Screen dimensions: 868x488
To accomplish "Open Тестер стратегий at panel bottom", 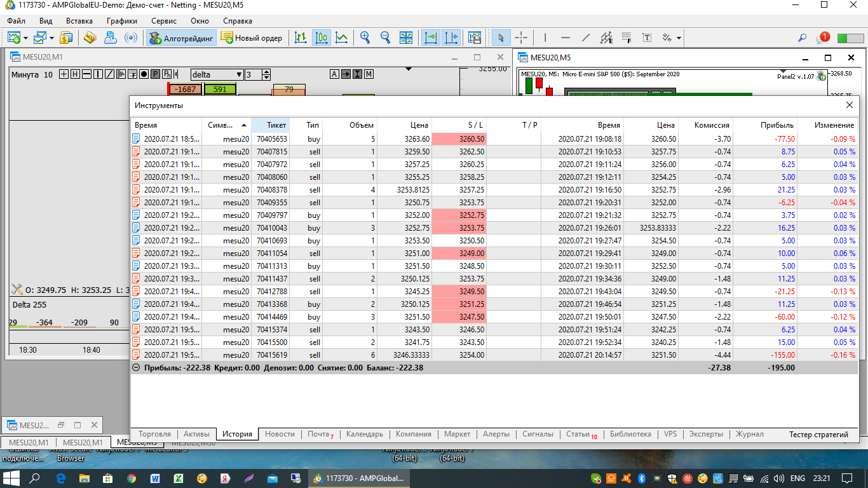I will [819, 434].
